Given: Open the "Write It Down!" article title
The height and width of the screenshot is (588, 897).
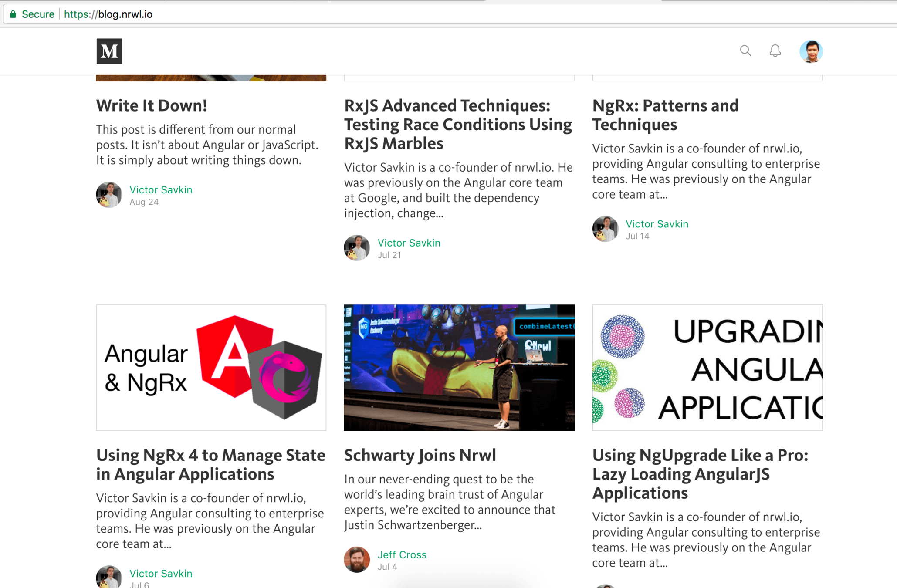Looking at the screenshot, I should pos(151,105).
